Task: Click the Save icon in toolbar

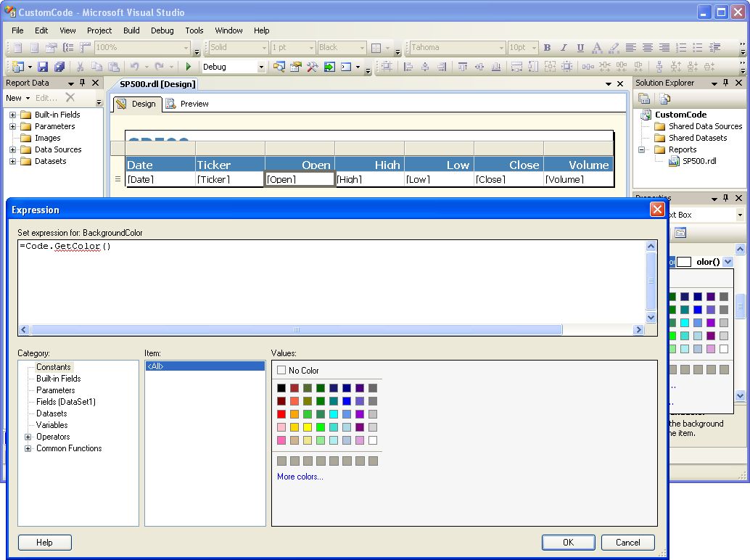Action: tap(43, 67)
